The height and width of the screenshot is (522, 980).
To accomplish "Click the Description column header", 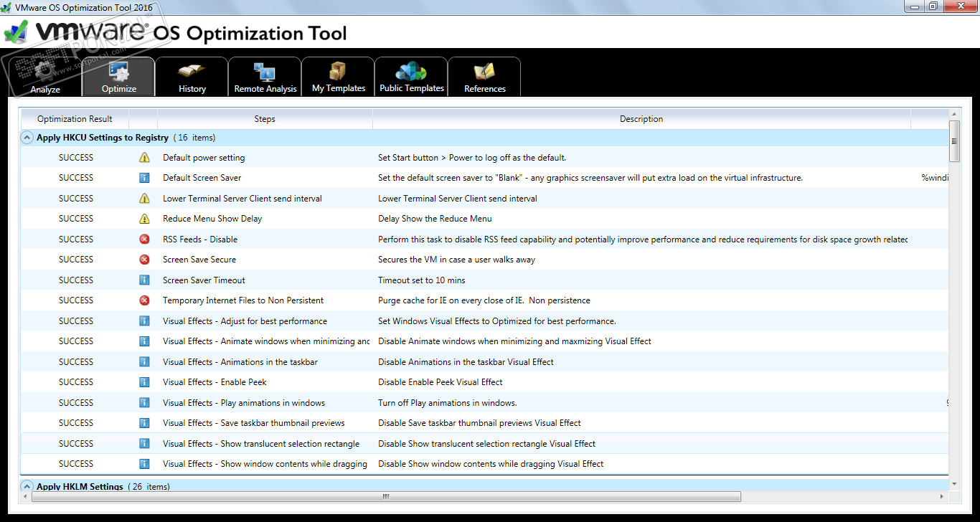I will [x=641, y=119].
